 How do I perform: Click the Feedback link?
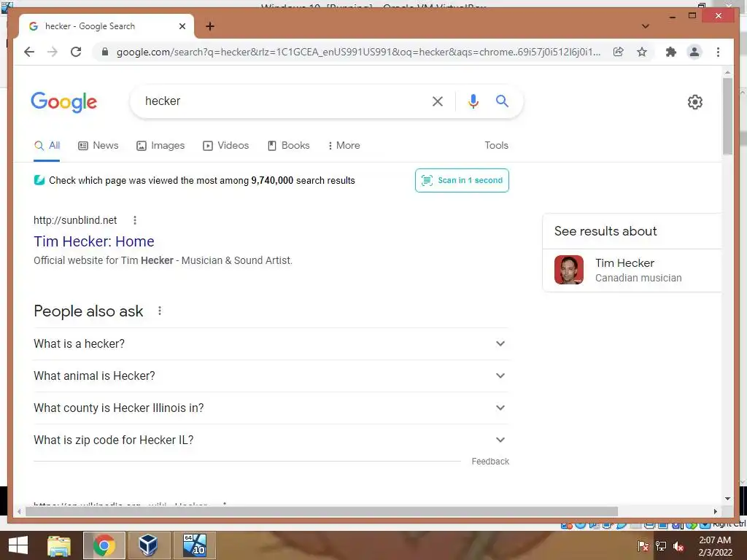tap(490, 462)
